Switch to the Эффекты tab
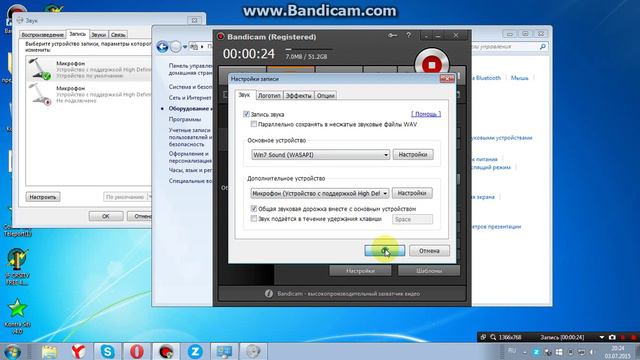This screenshot has width=640, height=360. pos(298,96)
